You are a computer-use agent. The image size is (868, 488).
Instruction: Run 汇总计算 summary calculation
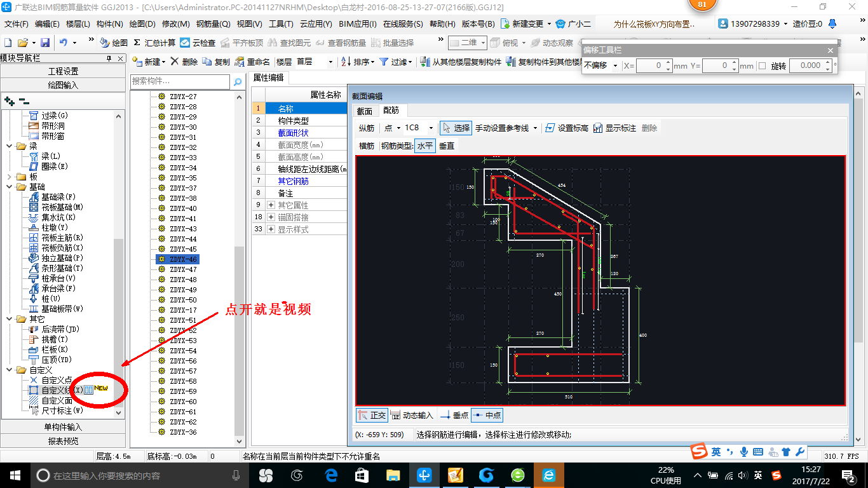click(154, 43)
